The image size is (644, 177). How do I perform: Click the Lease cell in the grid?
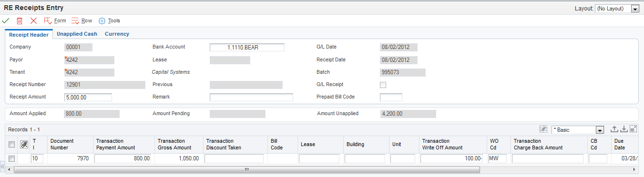tap(319, 158)
